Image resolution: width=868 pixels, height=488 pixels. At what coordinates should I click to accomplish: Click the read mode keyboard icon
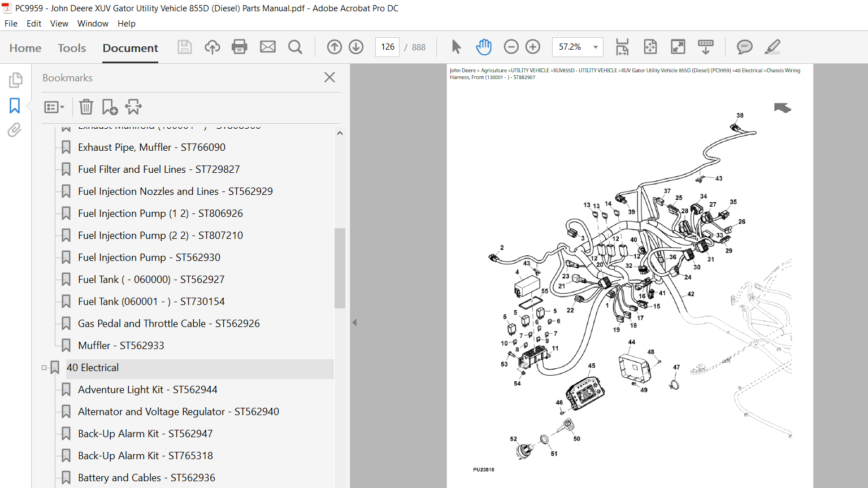click(x=706, y=47)
